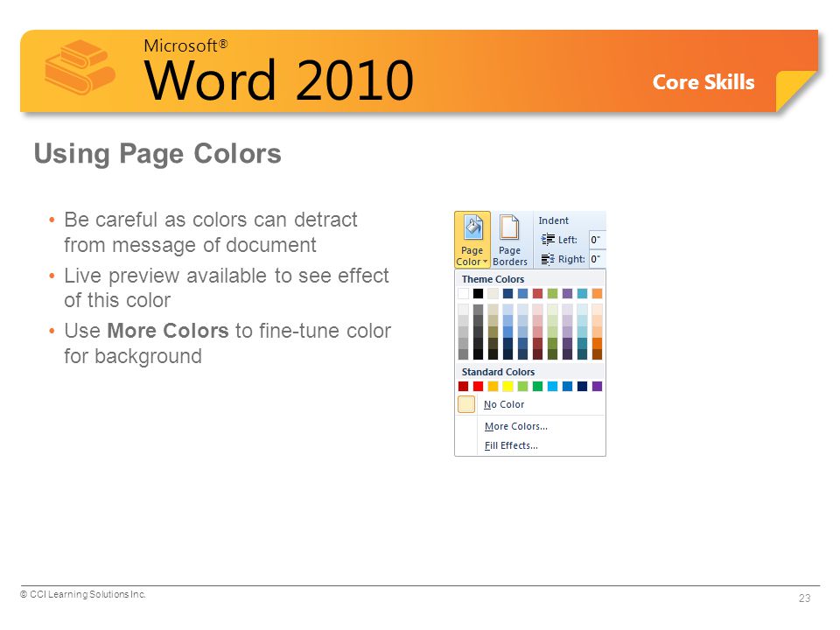
Task: Select darkest teal shade under theme aqua
Action: pyautogui.click(x=583, y=354)
